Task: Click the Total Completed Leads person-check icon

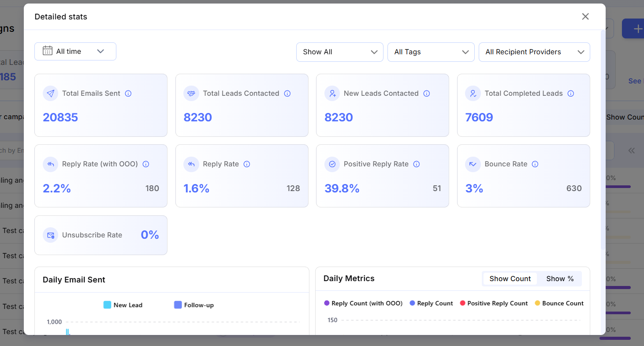Action: click(x=473, y=94)
